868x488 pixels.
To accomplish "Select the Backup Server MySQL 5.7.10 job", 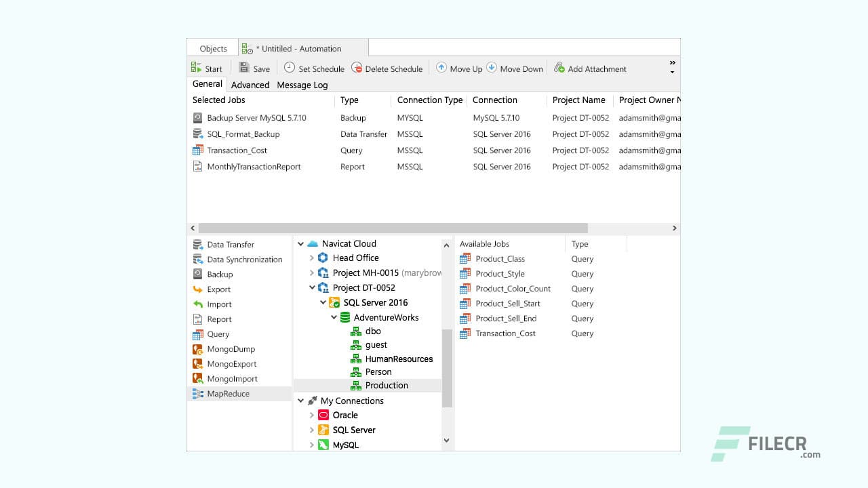I will pos(256,118).
